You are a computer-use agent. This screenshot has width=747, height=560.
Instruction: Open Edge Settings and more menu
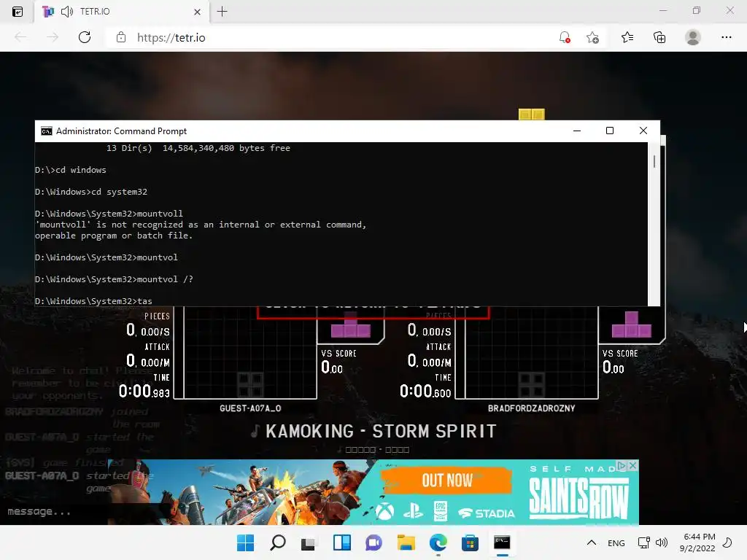726,37
